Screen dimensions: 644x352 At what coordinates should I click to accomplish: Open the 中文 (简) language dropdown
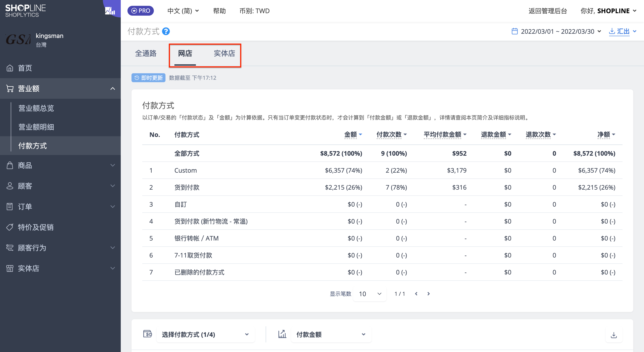(183, 11)
